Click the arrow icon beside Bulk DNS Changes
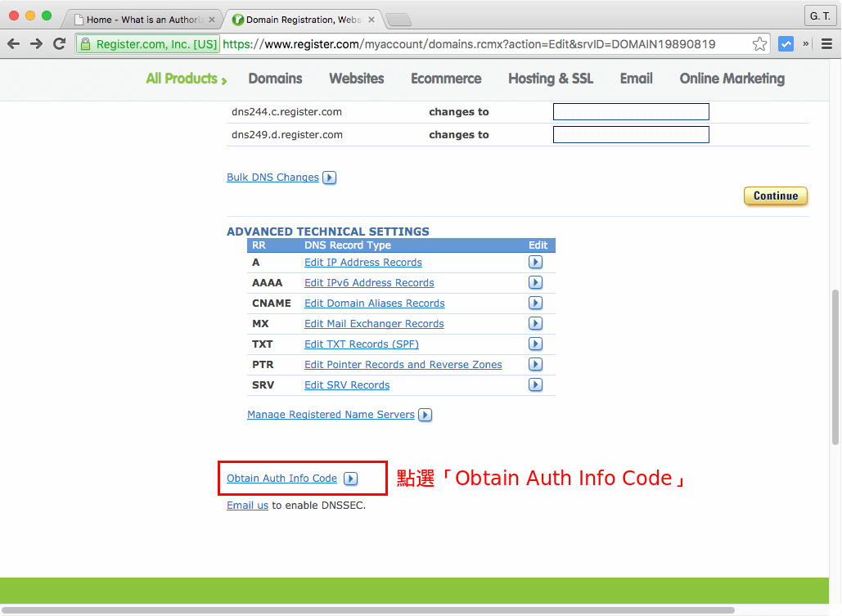The height and width of the screenshot is (616, 842). (x=329, y=178)
